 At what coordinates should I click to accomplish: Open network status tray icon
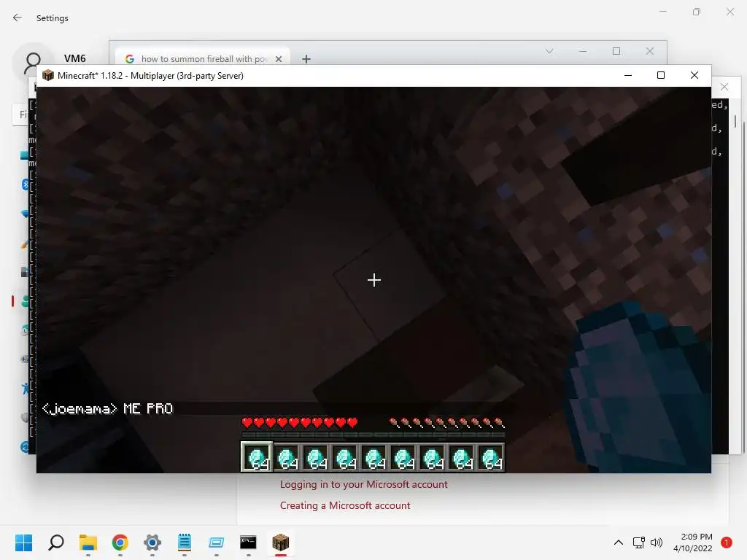638,542
